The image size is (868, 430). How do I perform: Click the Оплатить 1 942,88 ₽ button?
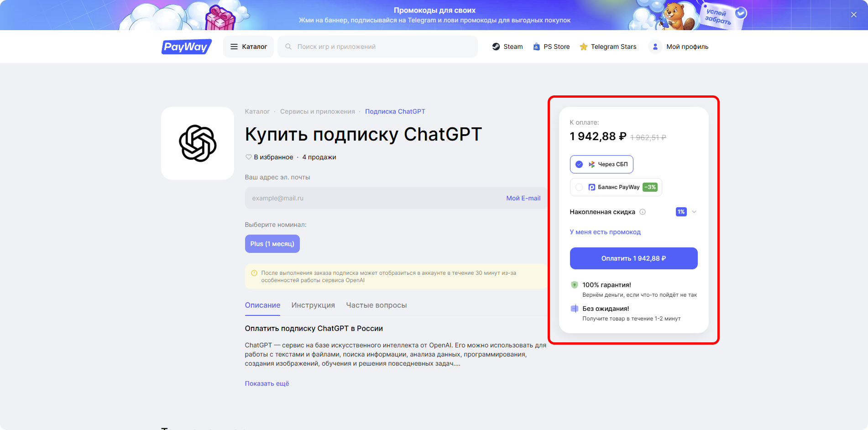[633, 258]
